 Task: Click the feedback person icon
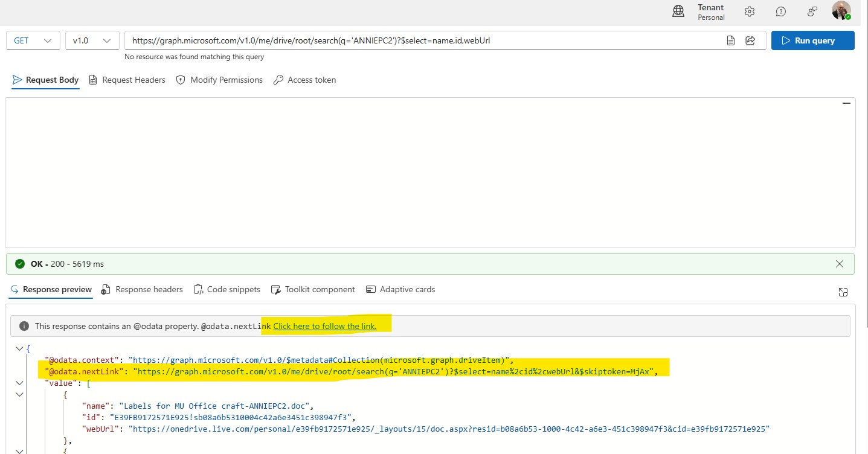(812, 11)
